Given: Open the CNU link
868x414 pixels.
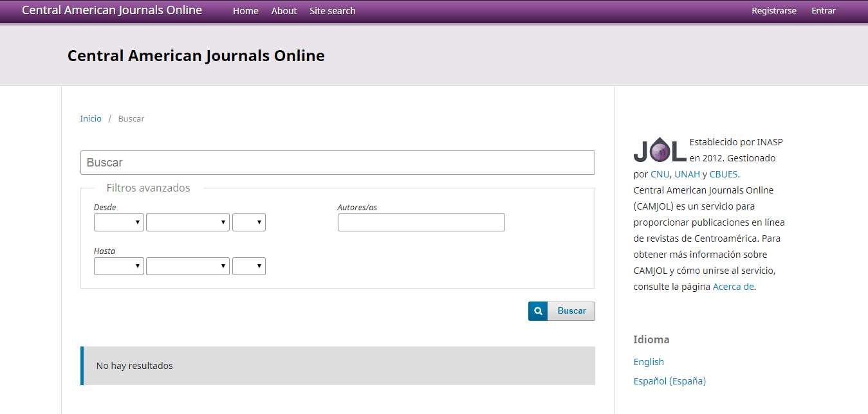Looking at the screenshot, I should [x=660, y=174].
